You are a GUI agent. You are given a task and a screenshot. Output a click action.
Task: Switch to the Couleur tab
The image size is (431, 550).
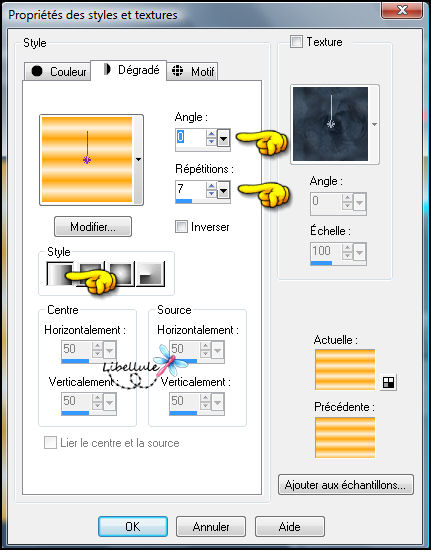click(59, 72)
